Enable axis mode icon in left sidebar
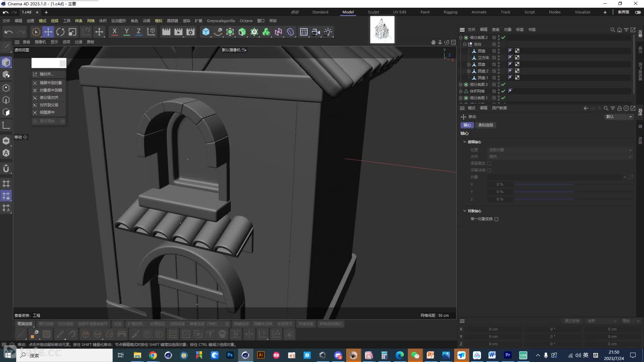The height and width of the screenshot is (362, 644). tap(6, 125)
